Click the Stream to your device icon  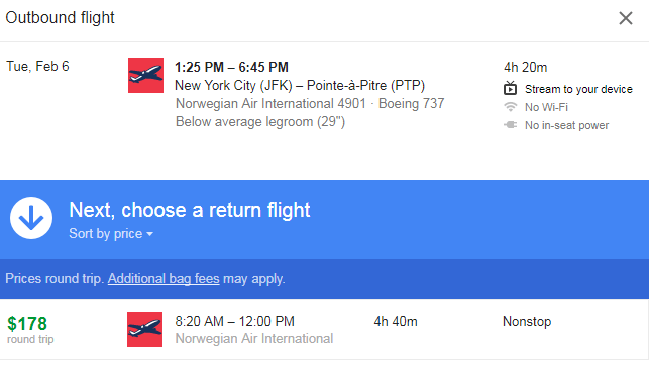510,88
